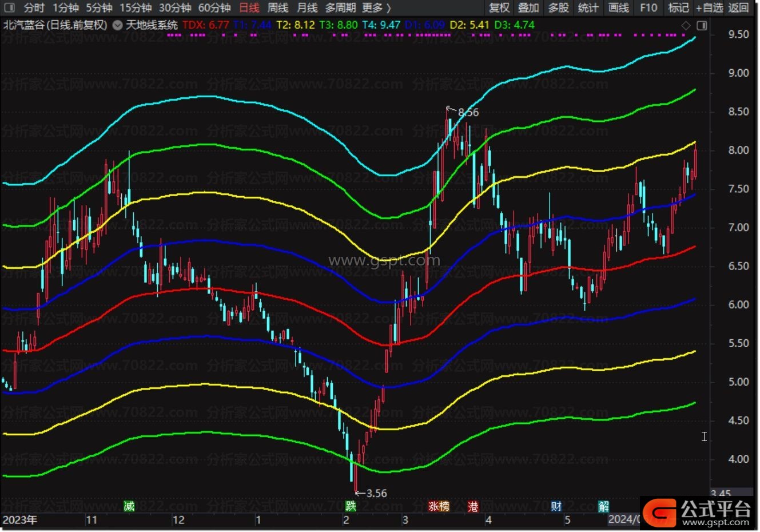
Task: Select the 日线 daily period tab
Action: 249,7
